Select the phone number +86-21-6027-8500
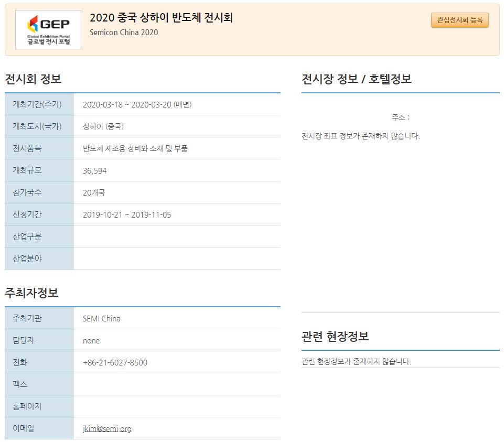504x442 pixels. pos(115,363)
